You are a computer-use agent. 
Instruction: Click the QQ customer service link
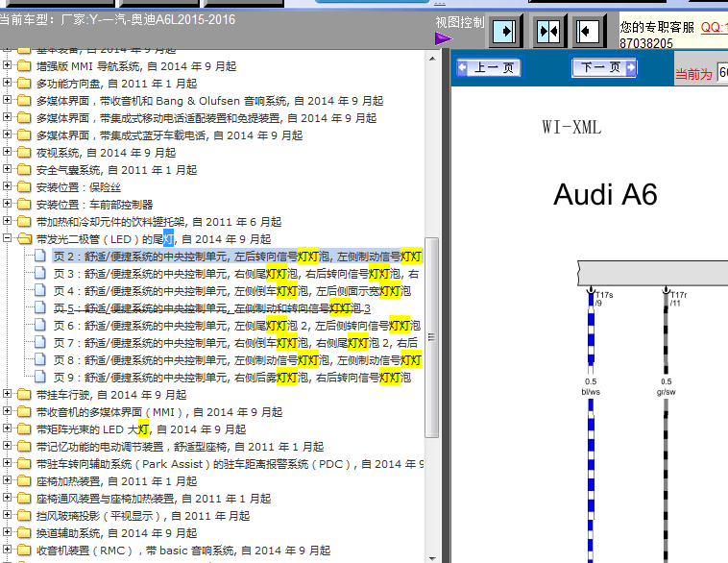[714, 27]
